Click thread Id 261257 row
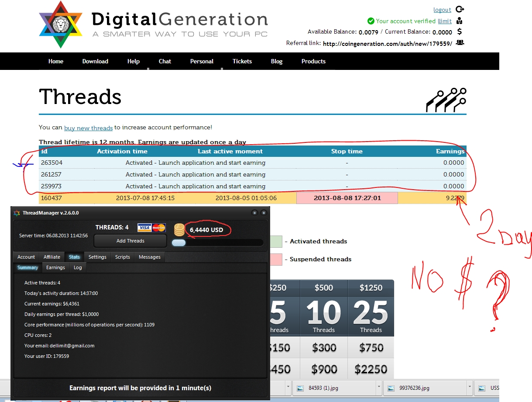532x402 pixels. (x=253, y=174)
